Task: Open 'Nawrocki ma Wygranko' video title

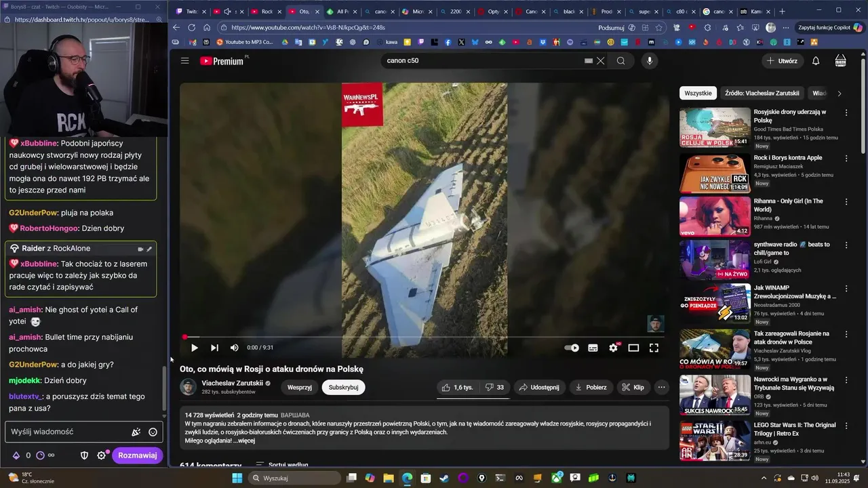Action: tap(793, 384)
